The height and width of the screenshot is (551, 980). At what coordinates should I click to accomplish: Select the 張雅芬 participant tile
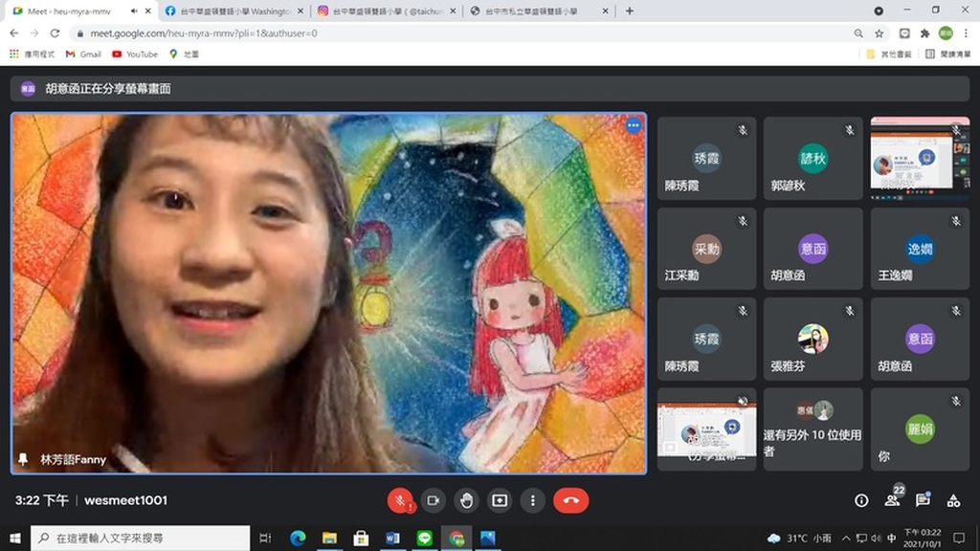click(813, 339)
